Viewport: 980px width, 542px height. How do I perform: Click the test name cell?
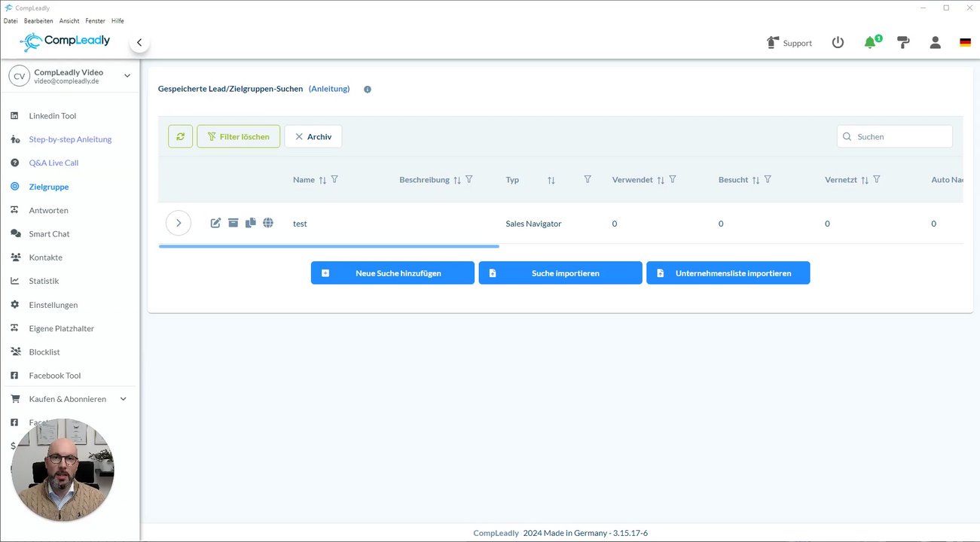click(x=300, y=224)
